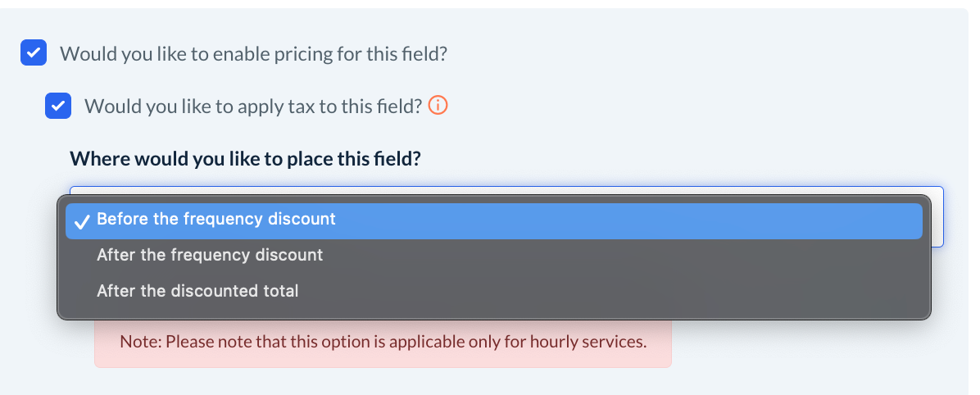Click the field placement select box edge
This screenshot has width=980, height=395.
point(937,217)
